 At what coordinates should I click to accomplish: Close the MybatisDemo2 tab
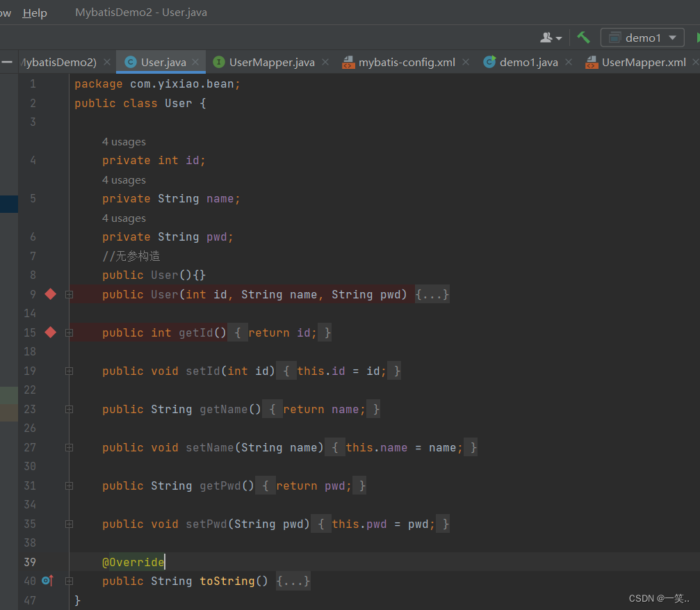coord(106,62)
